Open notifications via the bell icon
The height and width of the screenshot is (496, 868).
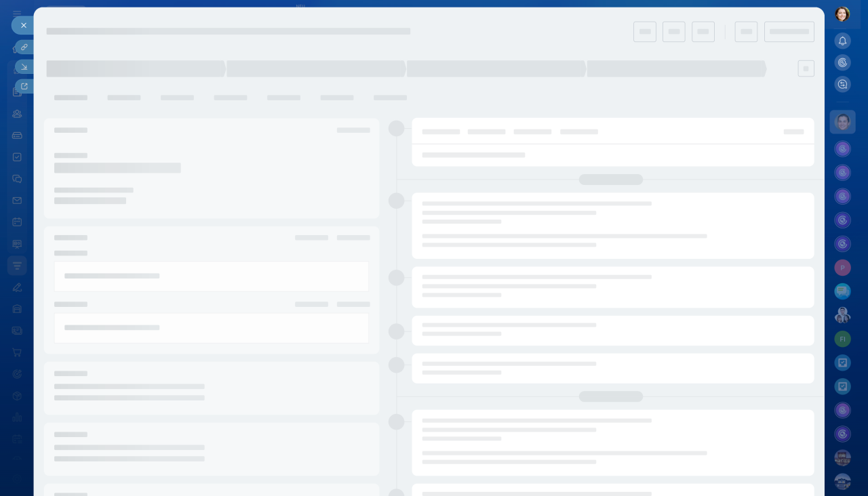click(842, 41)
